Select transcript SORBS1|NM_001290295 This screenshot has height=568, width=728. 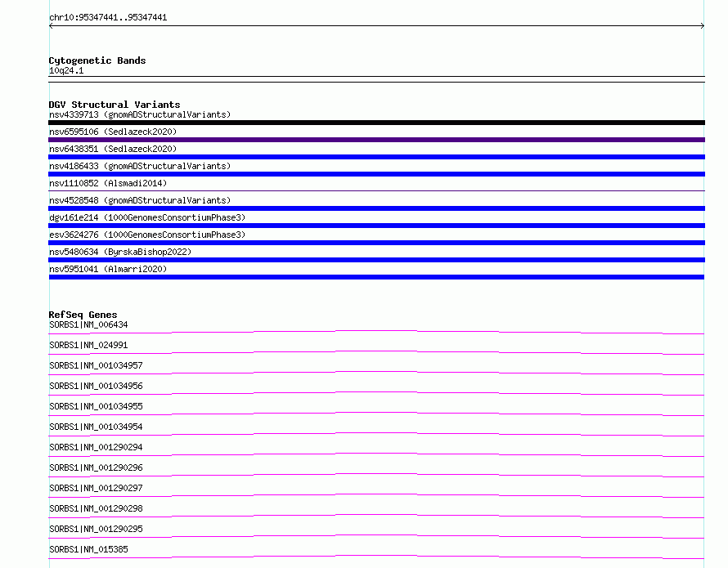click(x=96, y=529)
